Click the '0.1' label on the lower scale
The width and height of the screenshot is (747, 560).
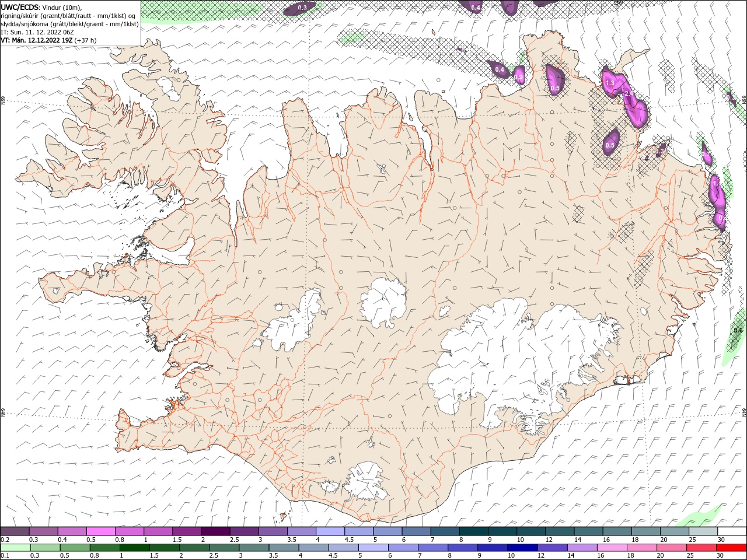5,556
